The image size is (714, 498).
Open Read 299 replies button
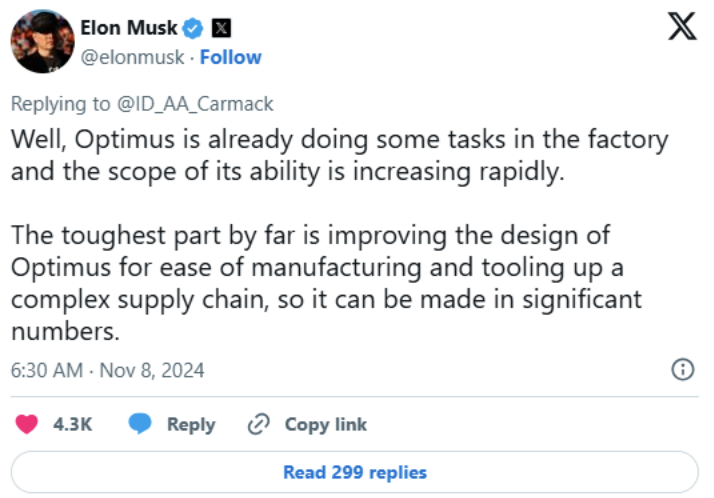pyautogui.click(x=355, y=472)
